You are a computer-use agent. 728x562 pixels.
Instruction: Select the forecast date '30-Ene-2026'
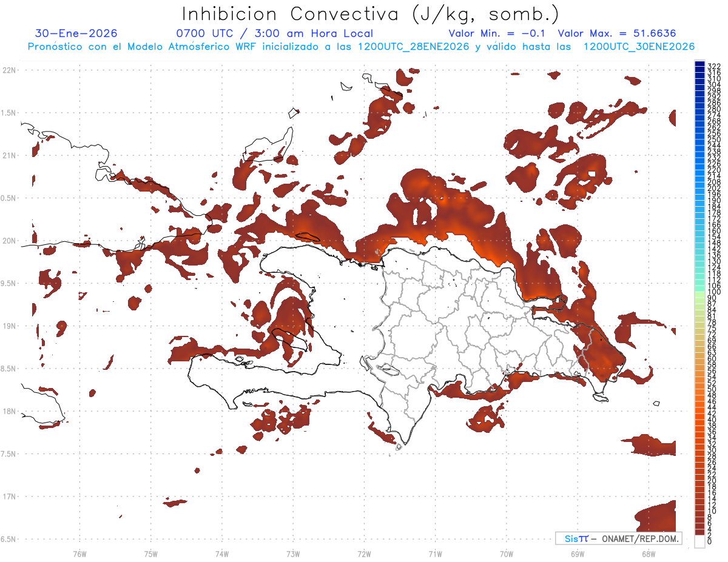76,33
